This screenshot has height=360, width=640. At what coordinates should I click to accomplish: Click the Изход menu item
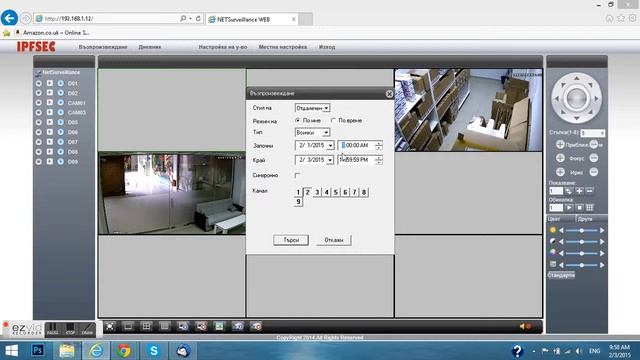pyautogui.click(x=327, y=47)
